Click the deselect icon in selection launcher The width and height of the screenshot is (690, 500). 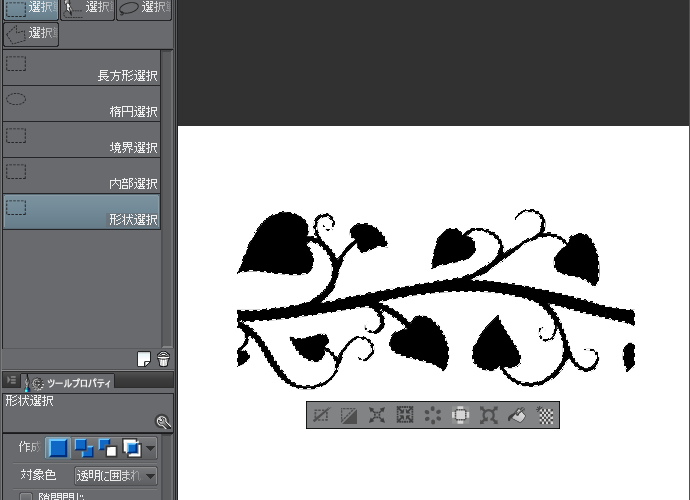tap(321, 415)
